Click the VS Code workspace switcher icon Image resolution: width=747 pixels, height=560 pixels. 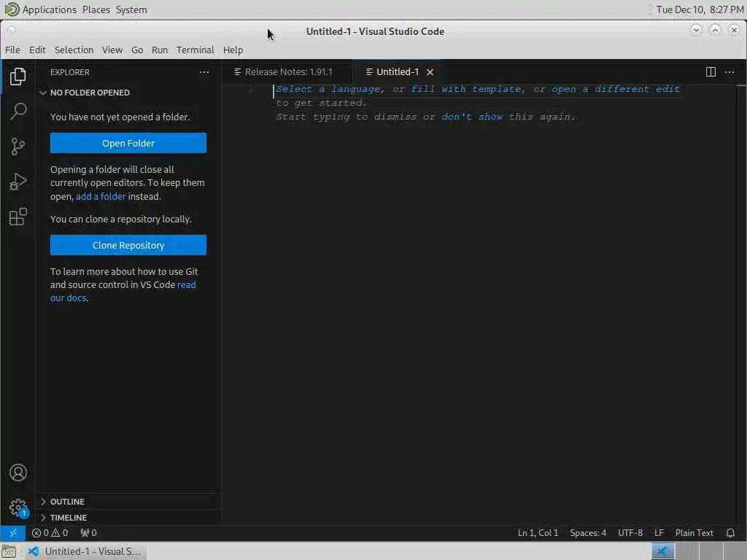tap(662, 551)
